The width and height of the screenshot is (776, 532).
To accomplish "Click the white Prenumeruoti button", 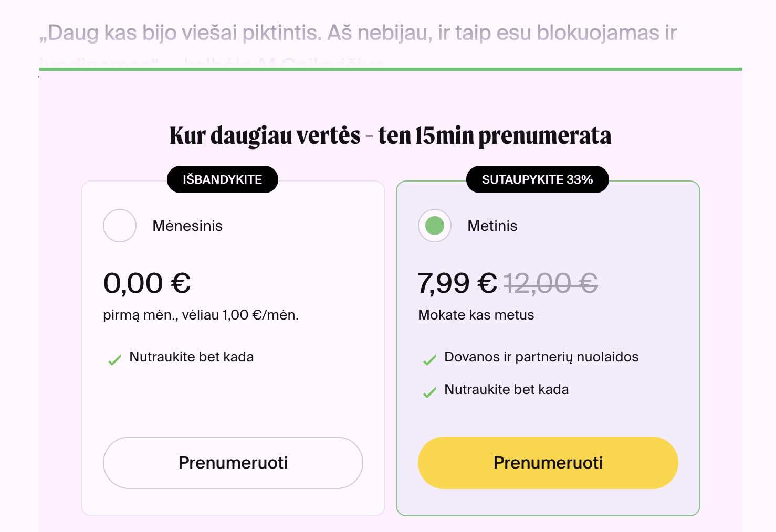I will point(233,463).
